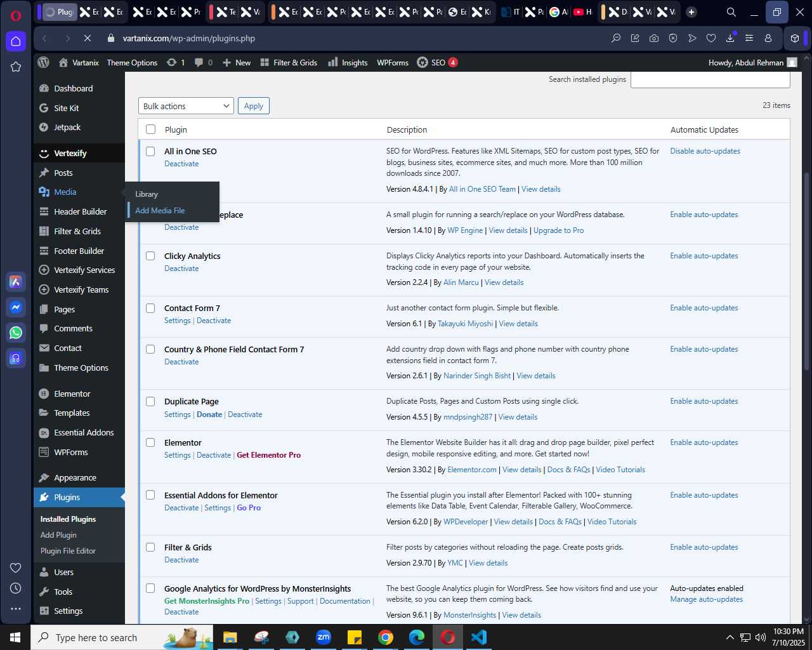Manage auto-updates for MonsterInsights
The width and height of the screenshot is (812, 650).
(706, 599)
